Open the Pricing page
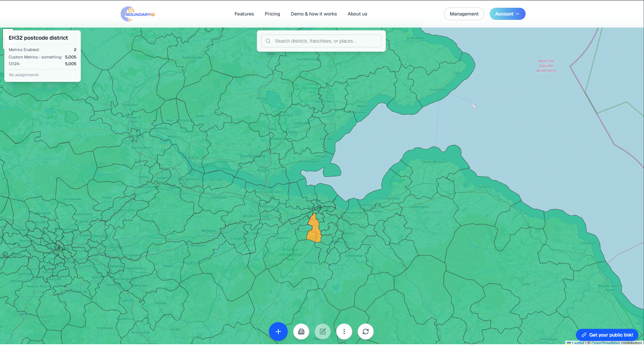The height and width of the screenshot is (362, 644). click(x=272, y=14)
